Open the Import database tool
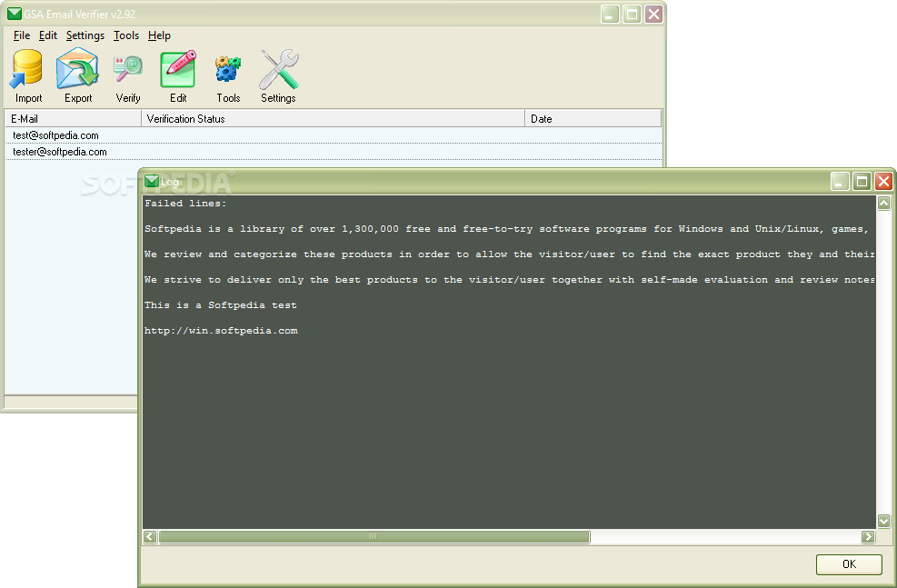 [27, 76]
